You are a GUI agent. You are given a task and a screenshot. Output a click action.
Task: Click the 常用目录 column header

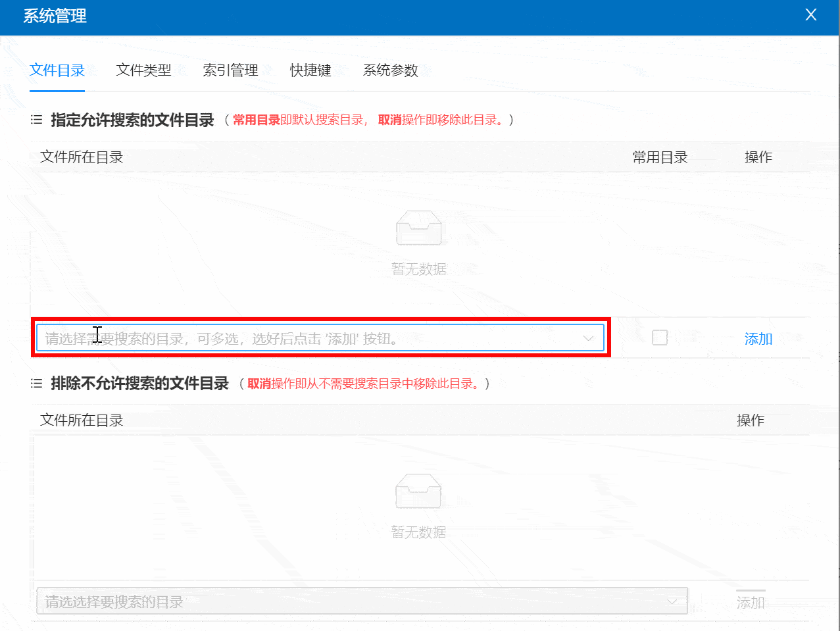[660, 157]
